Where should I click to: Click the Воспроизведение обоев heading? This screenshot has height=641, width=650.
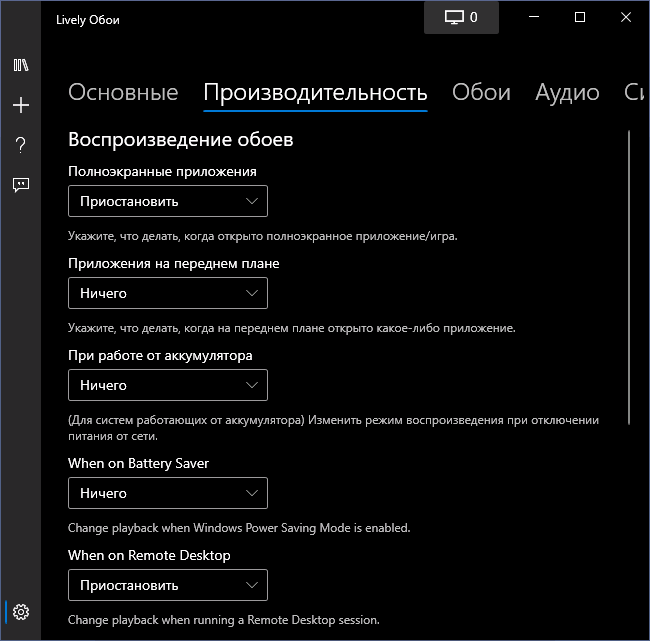coord(181,139)
